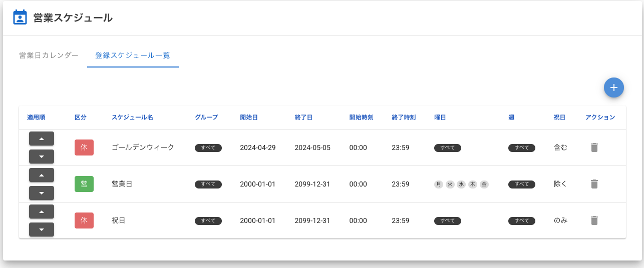Delete the ゴールデンウィーク schedule
Viewport: 644px width, 268px height.
click(x=594, y=147)
